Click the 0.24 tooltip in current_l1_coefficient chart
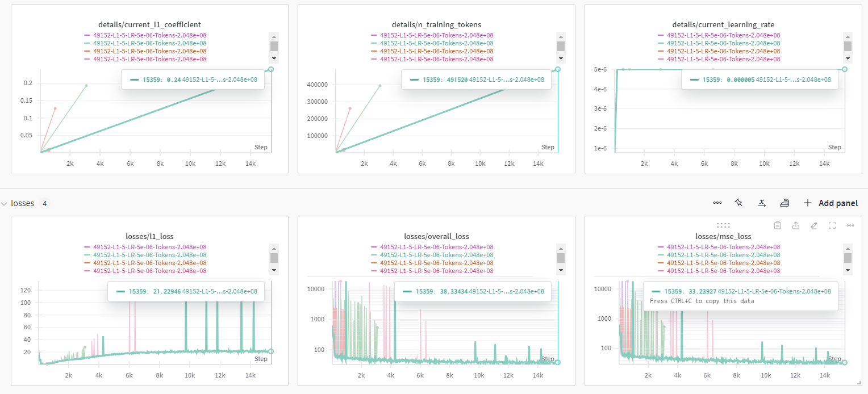 point(193,80)
